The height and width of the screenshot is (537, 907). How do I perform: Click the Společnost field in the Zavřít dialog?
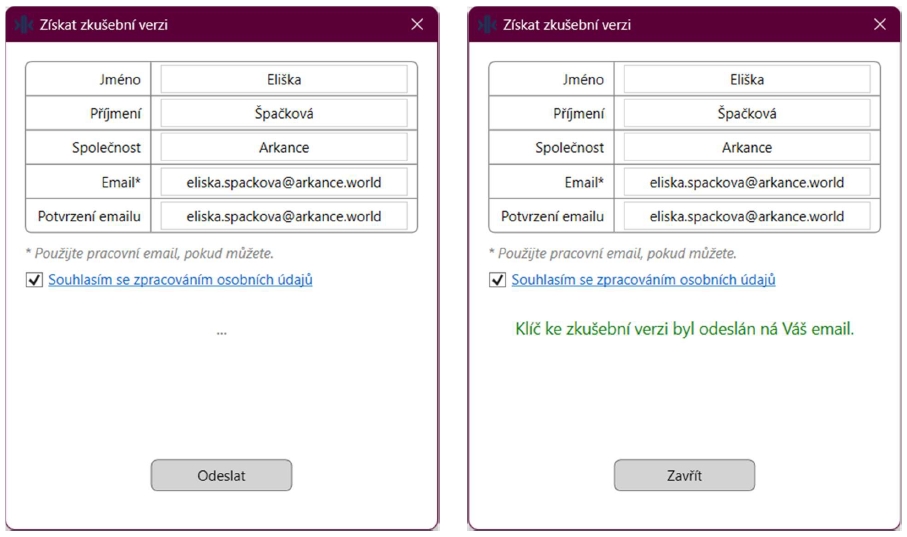pos(746,147)
